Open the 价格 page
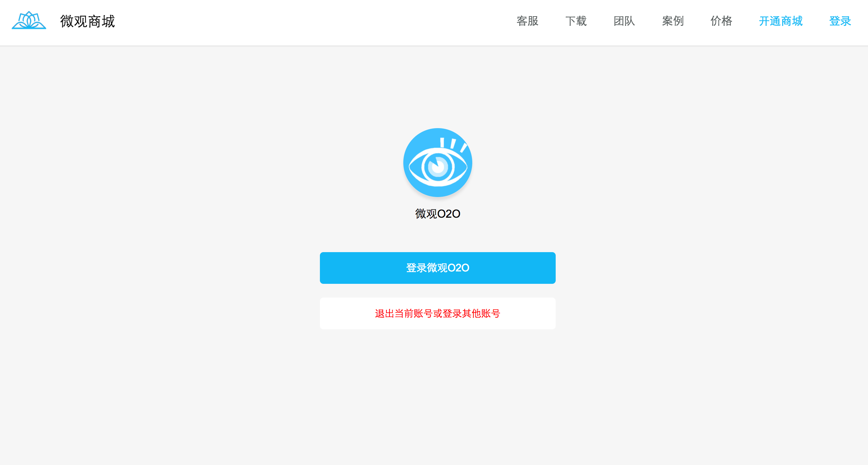Viewport: 868px width, 465px height. tap(721, 21)
